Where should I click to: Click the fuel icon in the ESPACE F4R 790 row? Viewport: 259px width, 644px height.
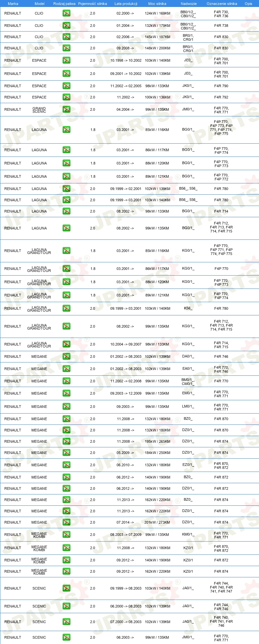[x=66, y=86]
